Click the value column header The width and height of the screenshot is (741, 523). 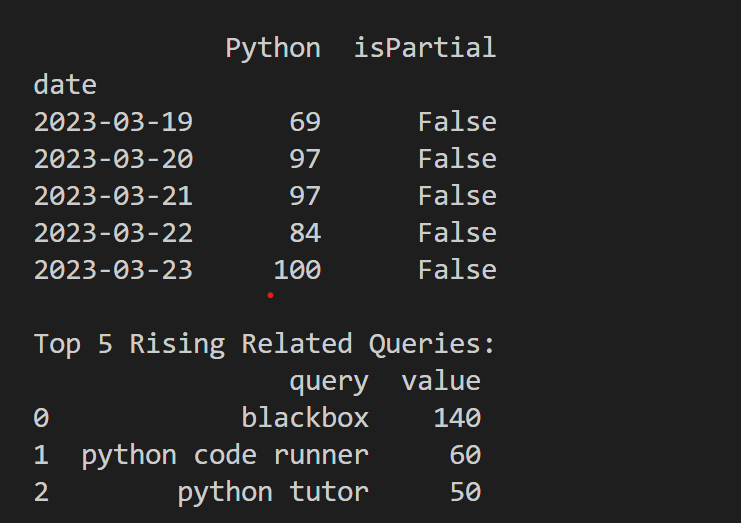pos(441,381)
